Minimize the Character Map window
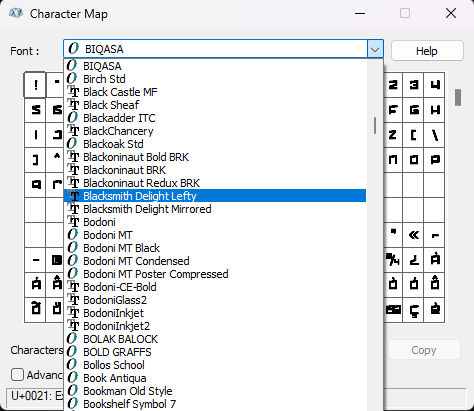Image resolution: width=474 pixels, height=411 pixels. [x=360, y=13]
